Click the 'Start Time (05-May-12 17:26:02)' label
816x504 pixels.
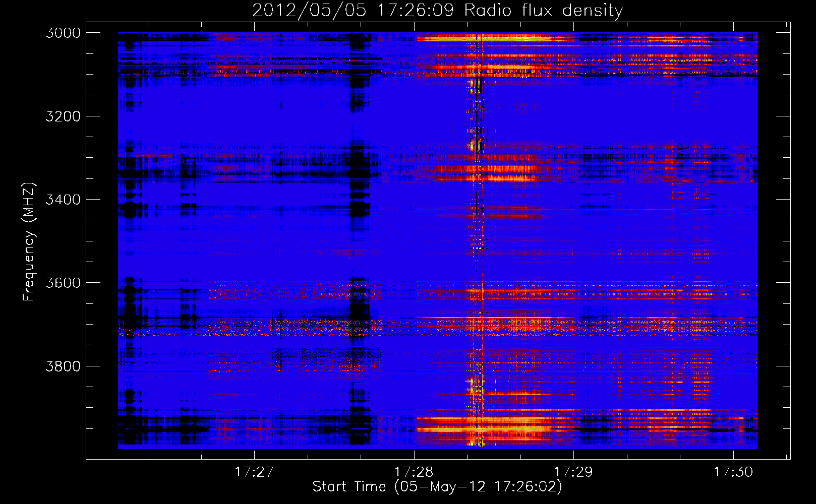click(437, 487)
